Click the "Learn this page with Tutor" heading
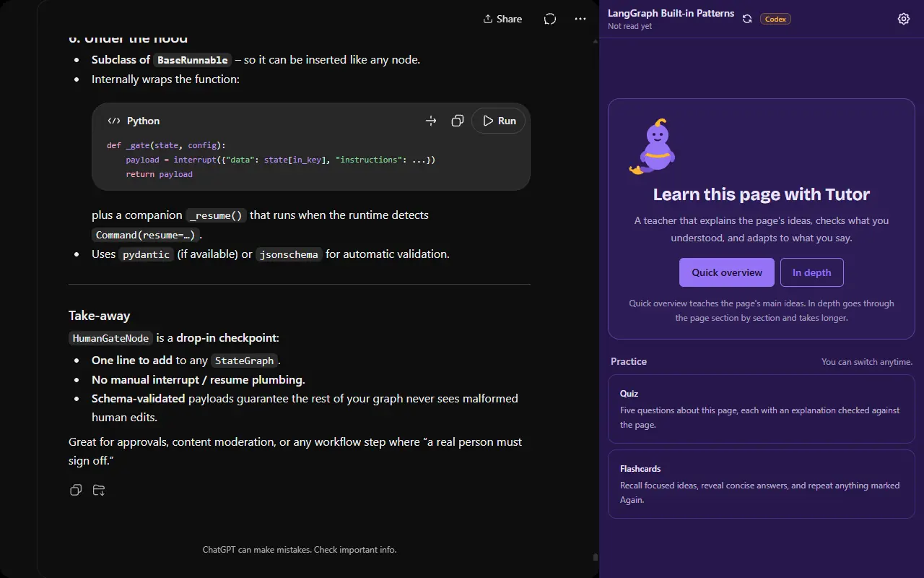This screenshot has height=578, width=924. click(762, 194)
